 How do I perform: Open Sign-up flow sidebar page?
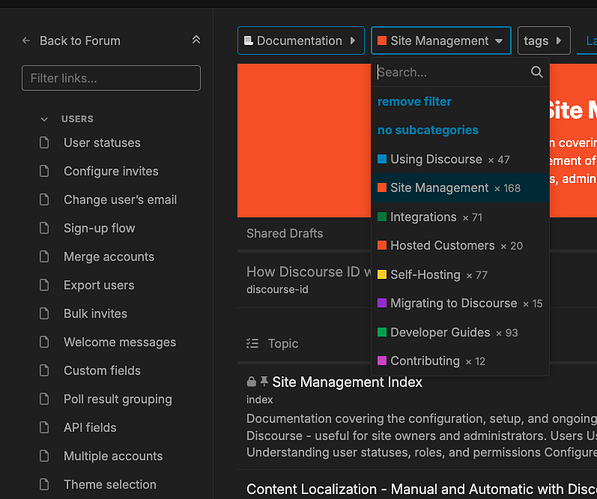[x=99, y=228]
